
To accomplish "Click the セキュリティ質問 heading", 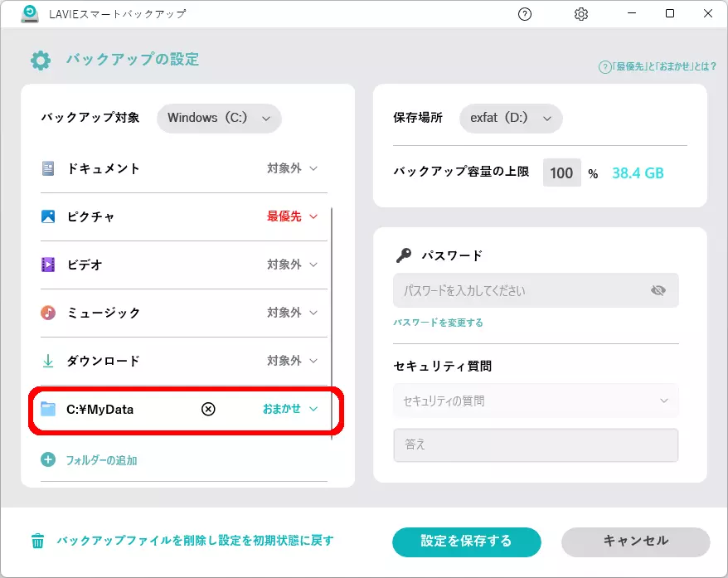I will click(x=443, y=367).
